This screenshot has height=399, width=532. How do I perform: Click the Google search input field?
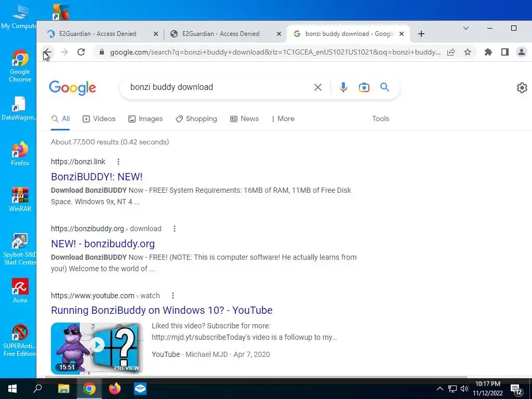(x=217, y=87)
